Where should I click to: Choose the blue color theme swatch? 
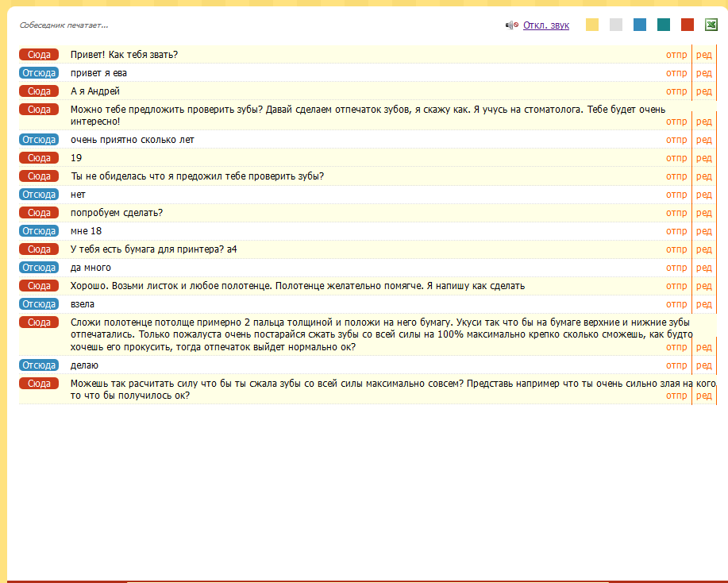tap(640, 25)
